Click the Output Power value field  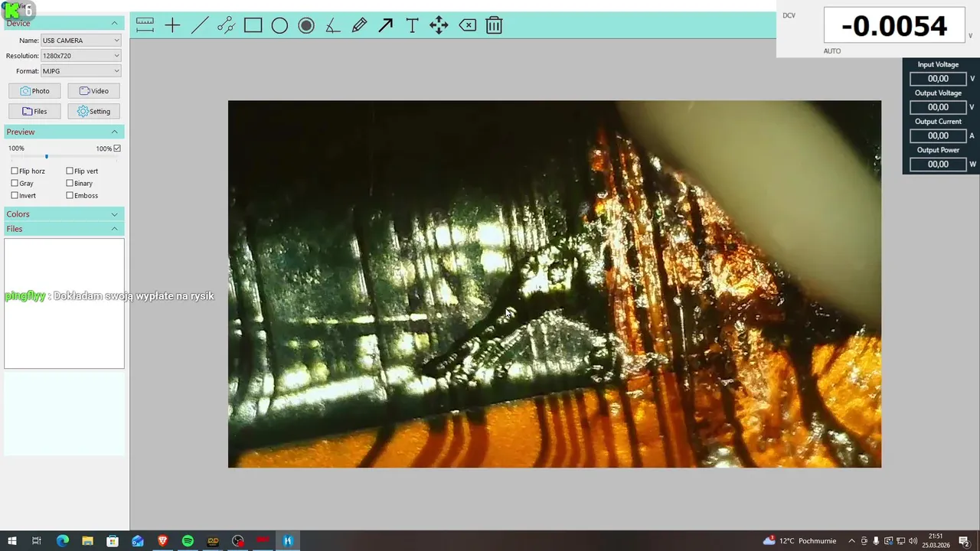(x=938, y=164)
